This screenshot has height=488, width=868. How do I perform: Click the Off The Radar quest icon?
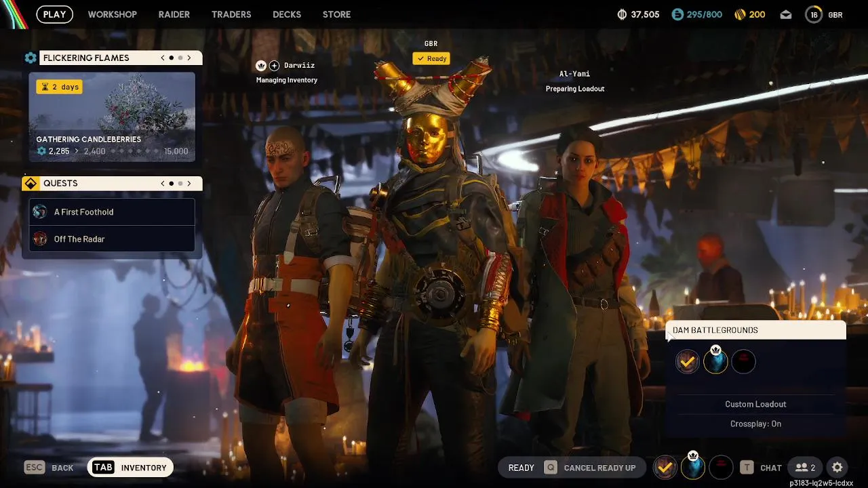(x=40, y=239)
